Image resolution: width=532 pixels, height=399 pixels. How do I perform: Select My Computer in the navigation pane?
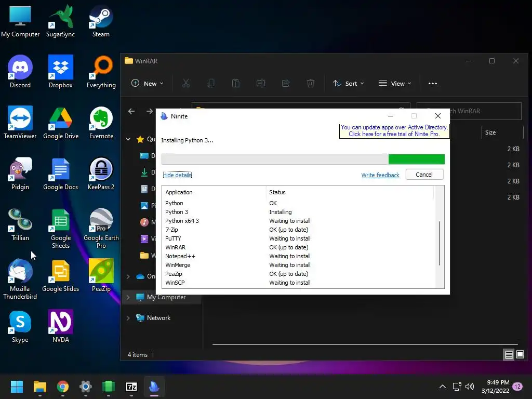click(x=161, y=297)
